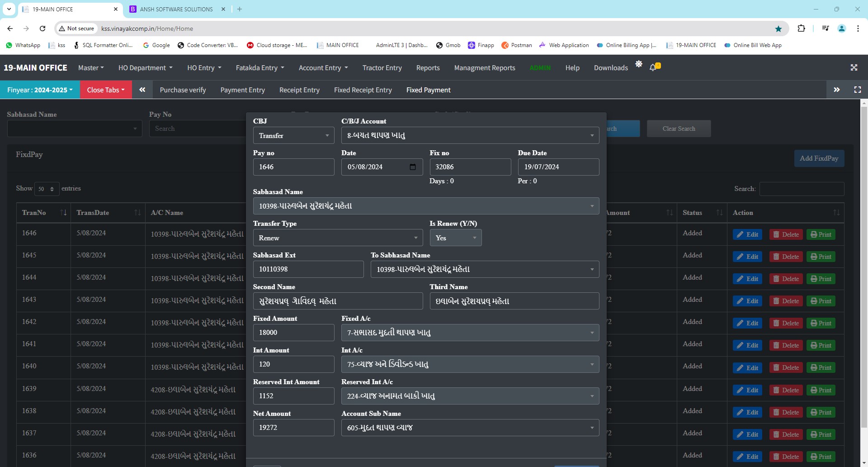Click the expand arrows icon at navbar right

(x=854, y=67)
